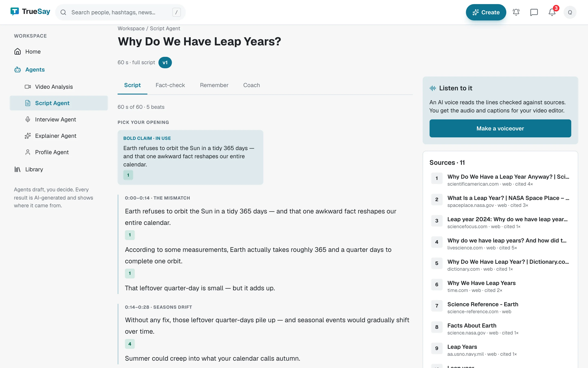Click citation 1 in Bold Claim card

pyautogui.click(x=128, y=175)
